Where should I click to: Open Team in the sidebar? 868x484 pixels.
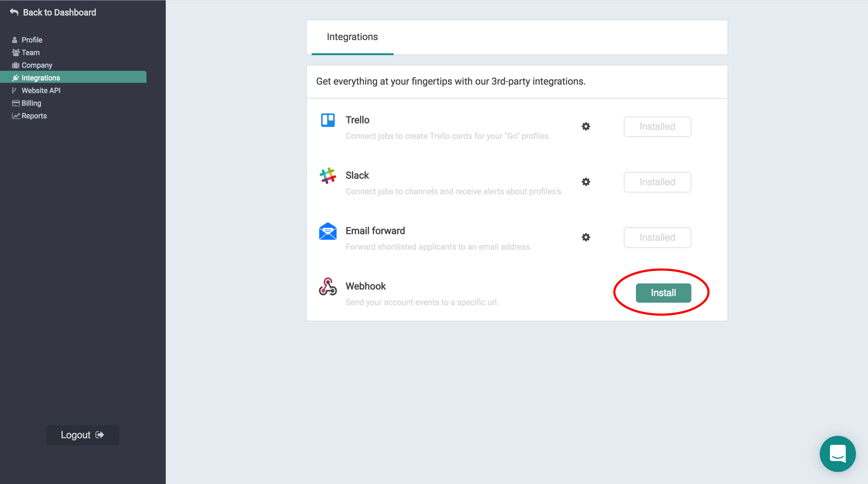pos(30,52)
